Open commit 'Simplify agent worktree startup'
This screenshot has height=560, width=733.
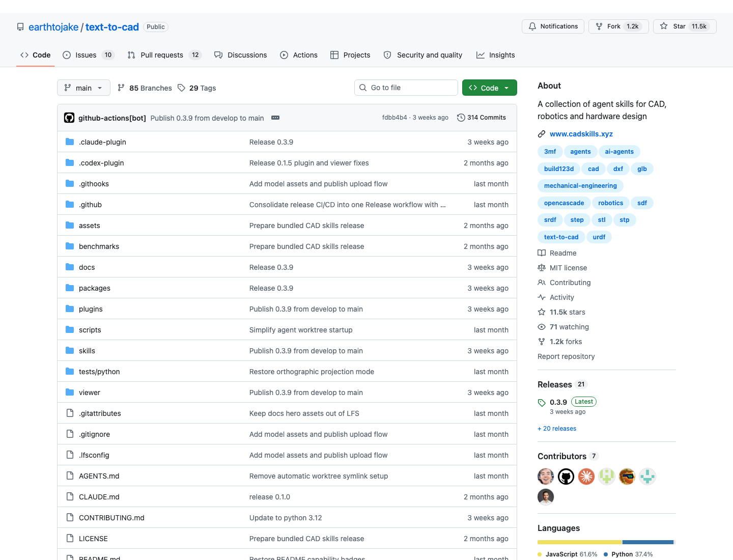[x=301, y=330]
